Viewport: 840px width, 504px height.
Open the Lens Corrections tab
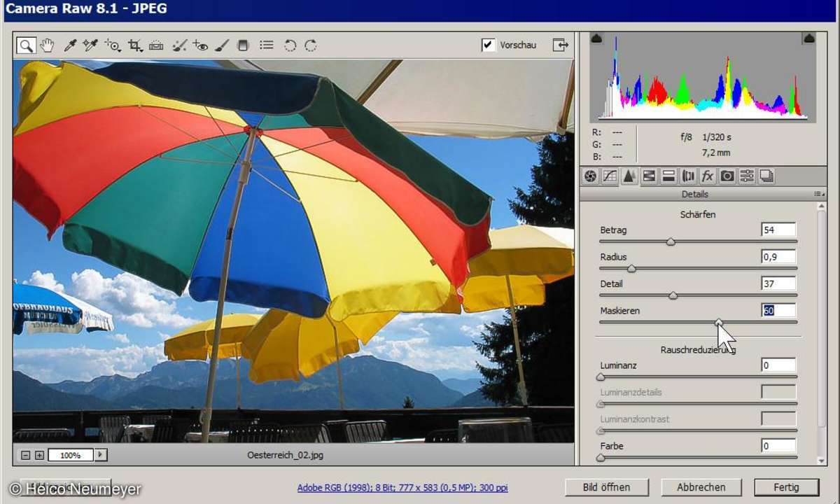(688, 176)
